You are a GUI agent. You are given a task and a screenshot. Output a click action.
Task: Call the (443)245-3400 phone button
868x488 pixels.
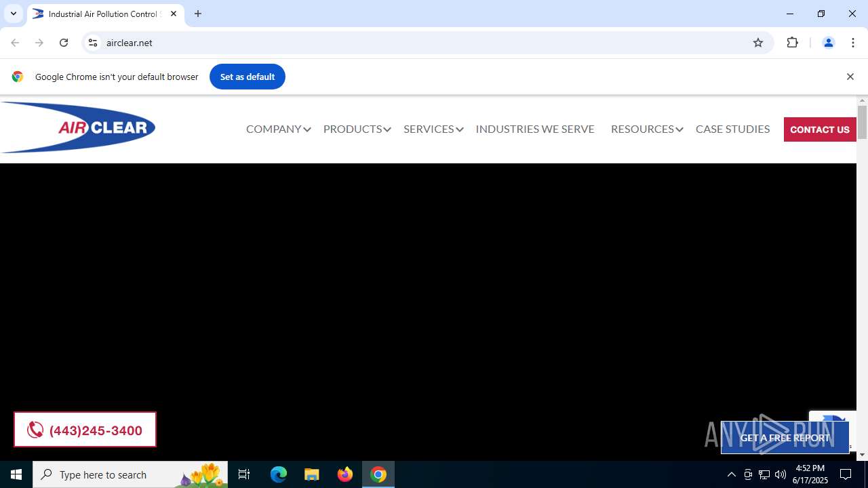pos(85,430)
